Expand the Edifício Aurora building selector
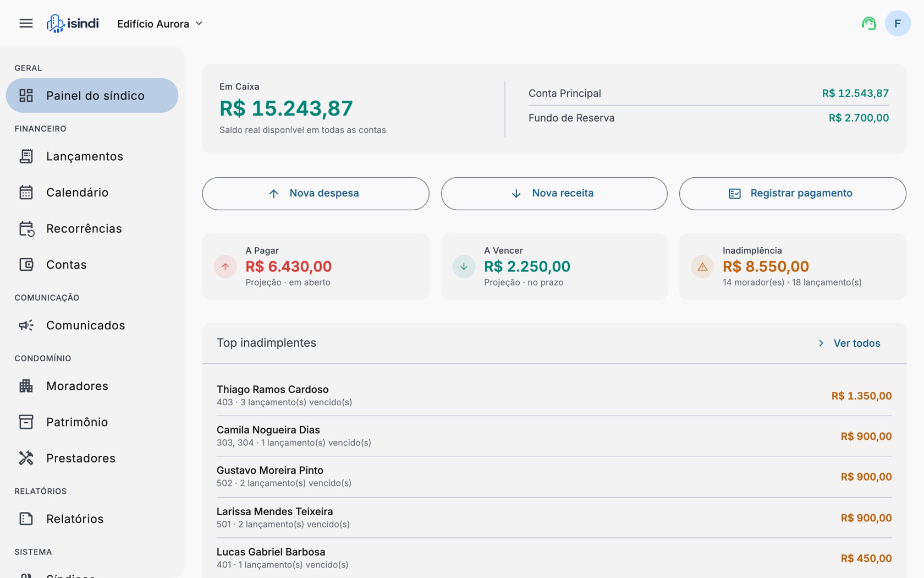The width and height of the screenshot is (924, 578). [x=160, y=24]
